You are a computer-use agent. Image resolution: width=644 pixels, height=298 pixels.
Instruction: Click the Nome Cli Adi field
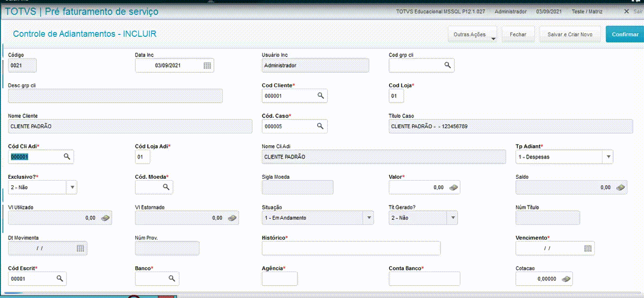tap(384, 157)
